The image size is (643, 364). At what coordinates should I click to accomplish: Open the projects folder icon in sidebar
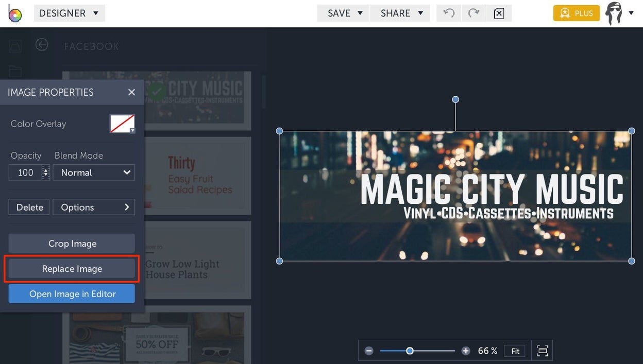pos(15,71)
